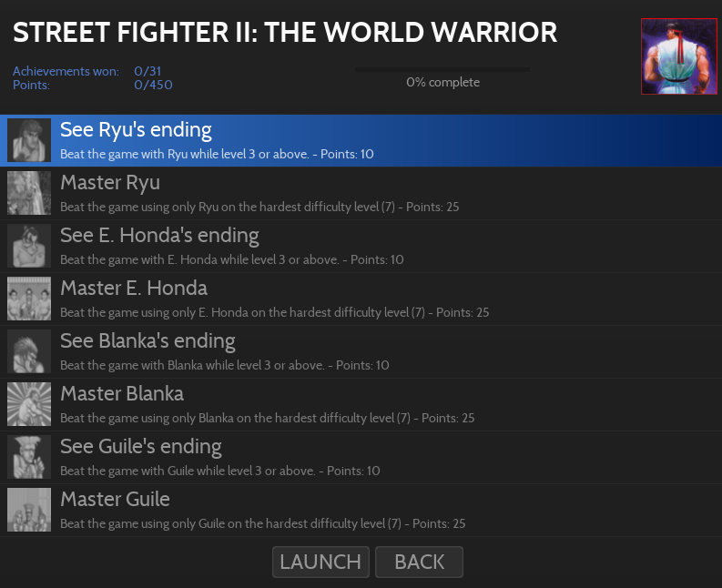Click the Master Blanka badge icon
The width and height of the screenshot is (722, 588).
tap(29, 404)
